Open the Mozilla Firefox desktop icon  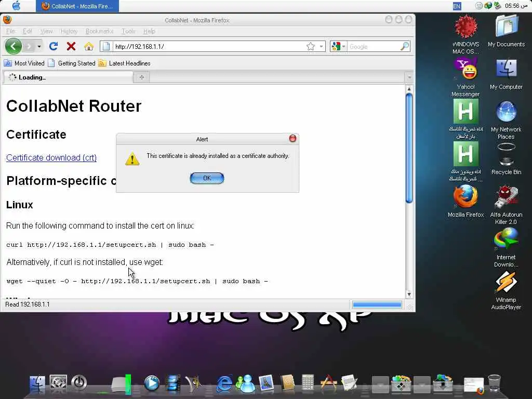465,202
